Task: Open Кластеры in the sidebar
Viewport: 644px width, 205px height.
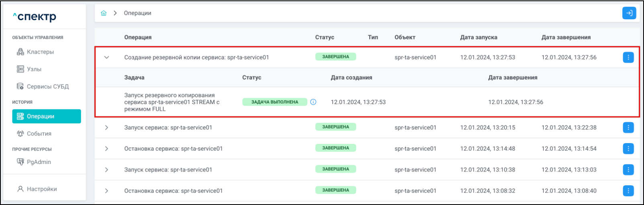Action: 40,52
